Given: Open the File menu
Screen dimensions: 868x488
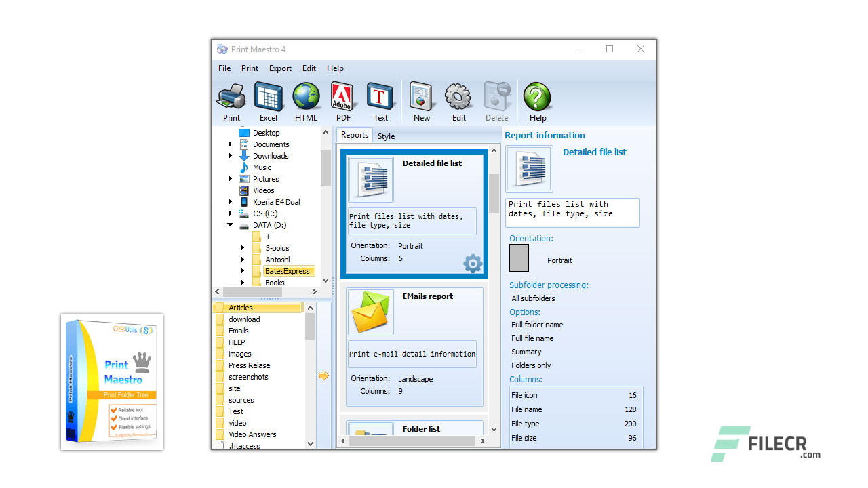Looking at the screenshot, I should [224, 68].
